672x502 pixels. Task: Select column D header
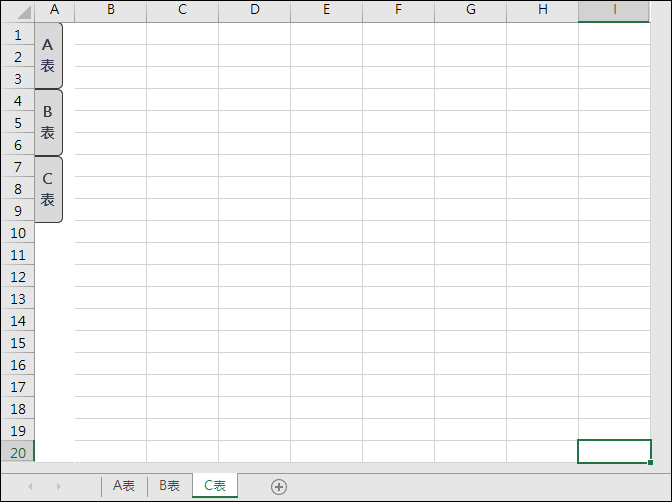coord(255,10)
